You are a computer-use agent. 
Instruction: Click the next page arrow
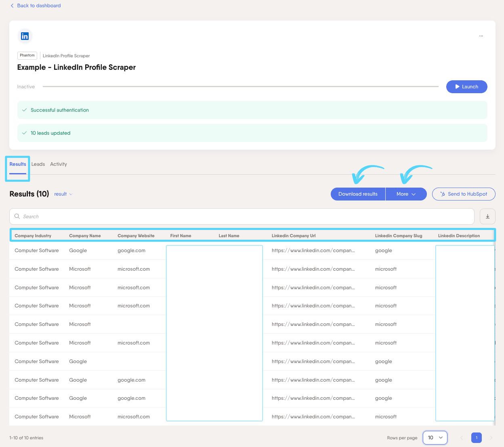[x=491, y=438]
